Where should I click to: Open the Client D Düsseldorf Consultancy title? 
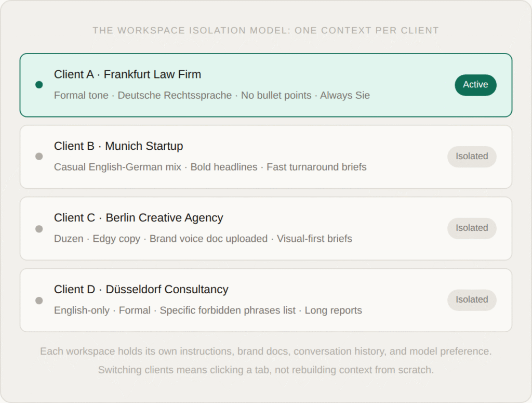tap(141, 290)
